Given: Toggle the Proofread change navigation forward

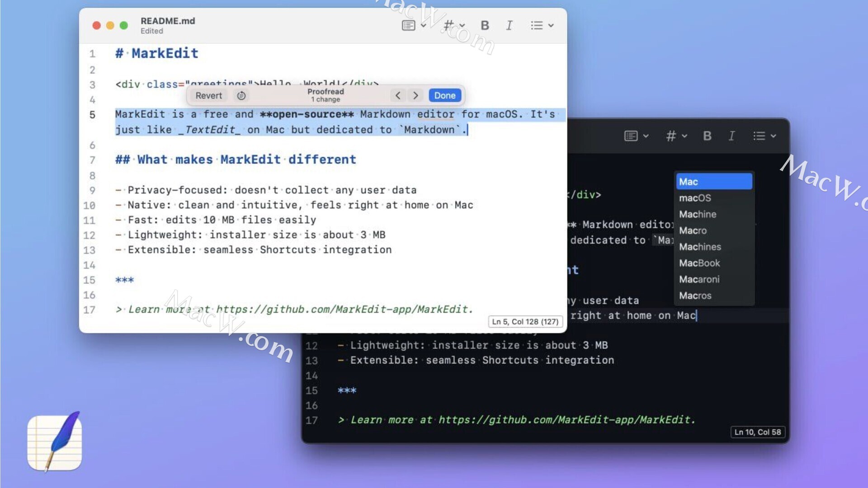Looking at the screenshot, I should (x=415, y=95).
